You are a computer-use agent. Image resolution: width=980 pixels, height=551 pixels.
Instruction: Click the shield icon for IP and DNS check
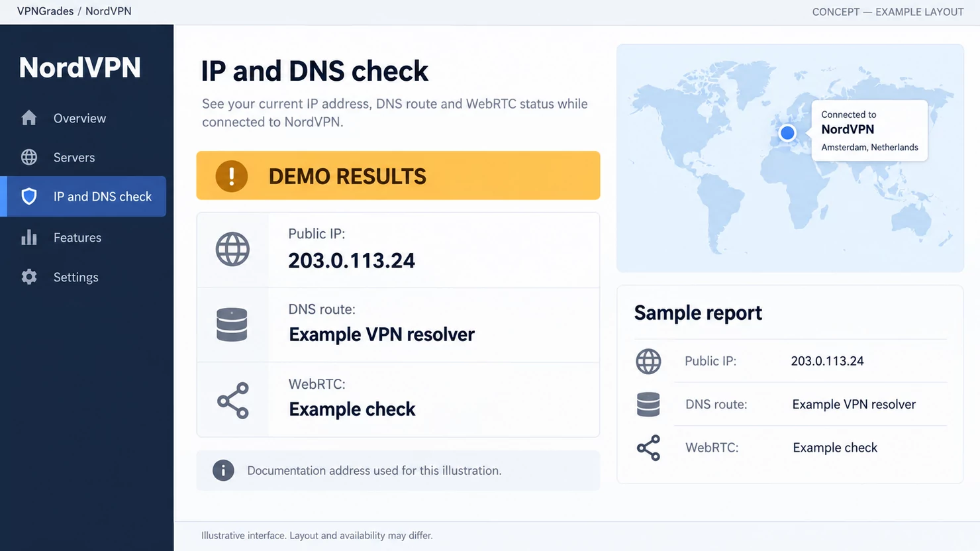click(x=29, y=196)
